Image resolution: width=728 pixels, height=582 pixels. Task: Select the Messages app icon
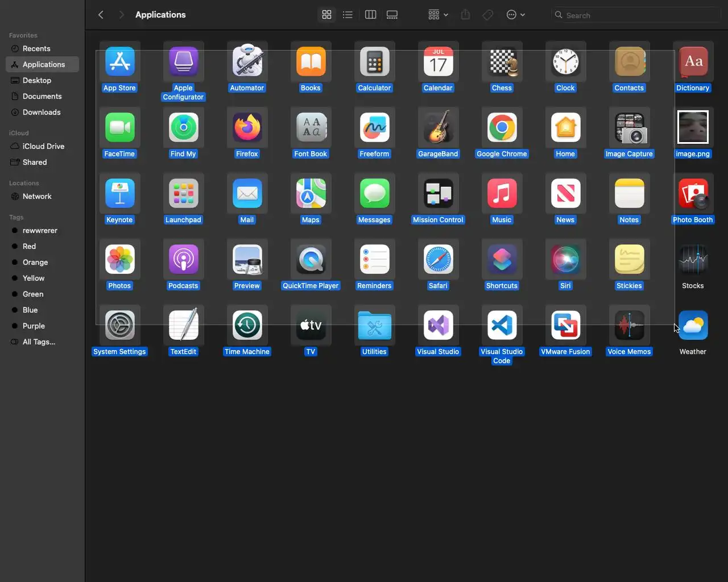point(374,193)
